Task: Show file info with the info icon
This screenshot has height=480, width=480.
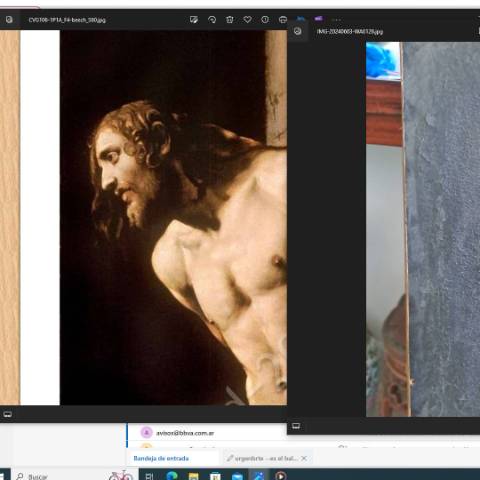Action: (265, 20)
